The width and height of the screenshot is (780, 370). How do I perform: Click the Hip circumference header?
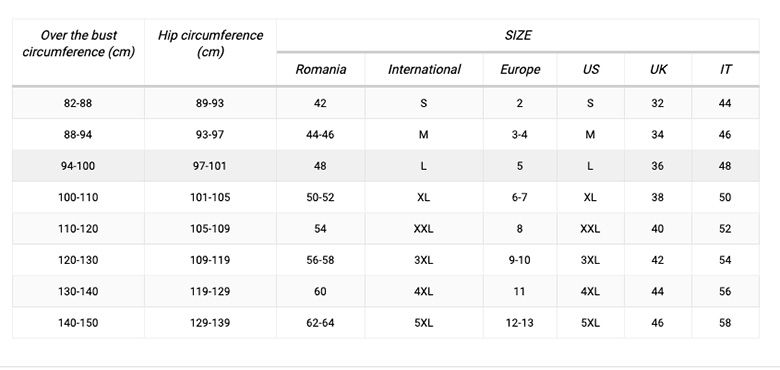pos(210,43)
